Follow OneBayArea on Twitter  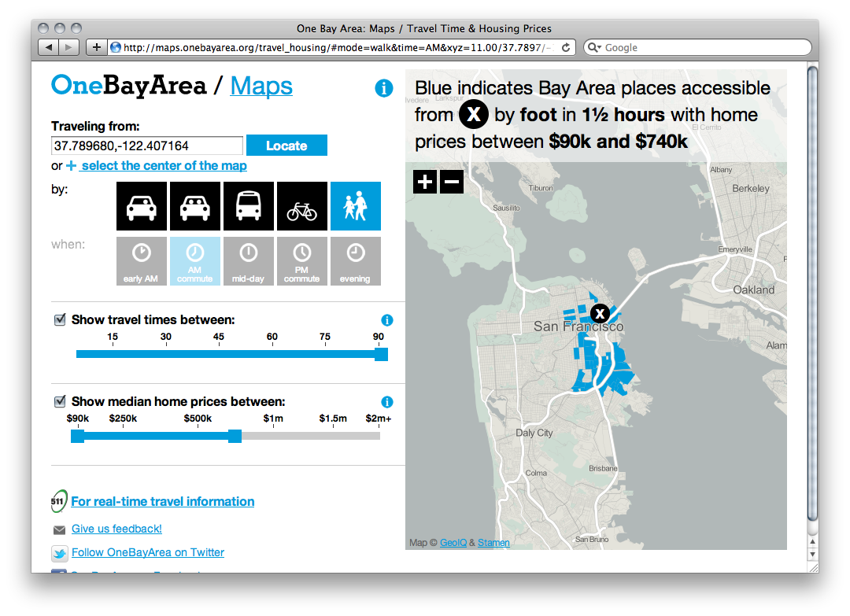147,552
